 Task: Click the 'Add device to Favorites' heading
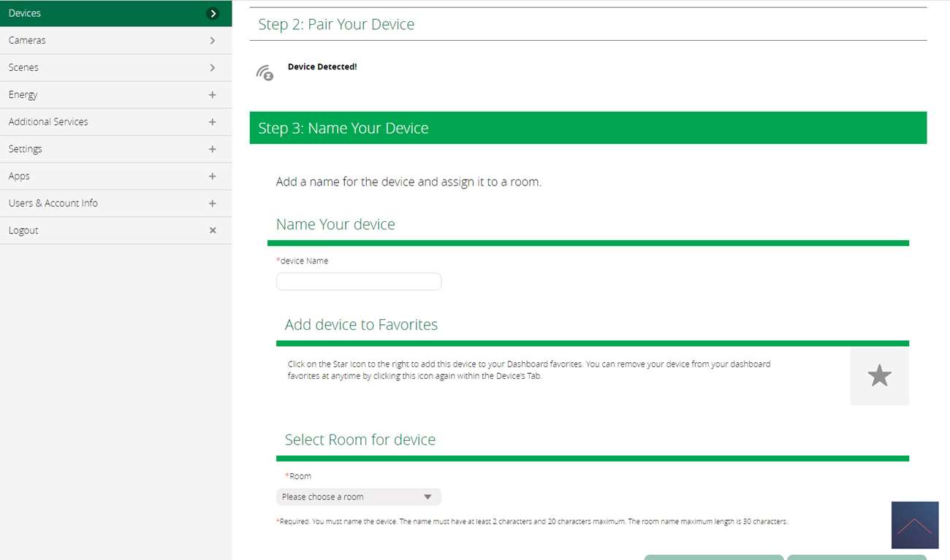(x=361, y=325)
